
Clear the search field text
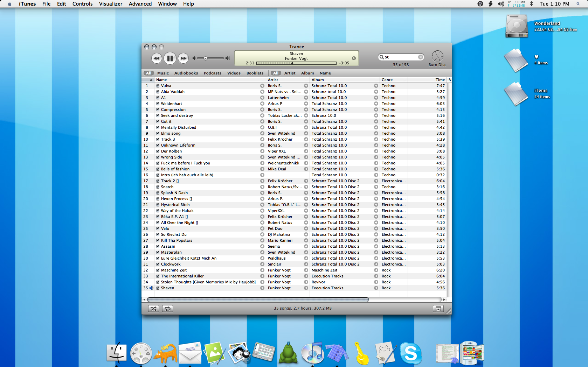point(421,57)
